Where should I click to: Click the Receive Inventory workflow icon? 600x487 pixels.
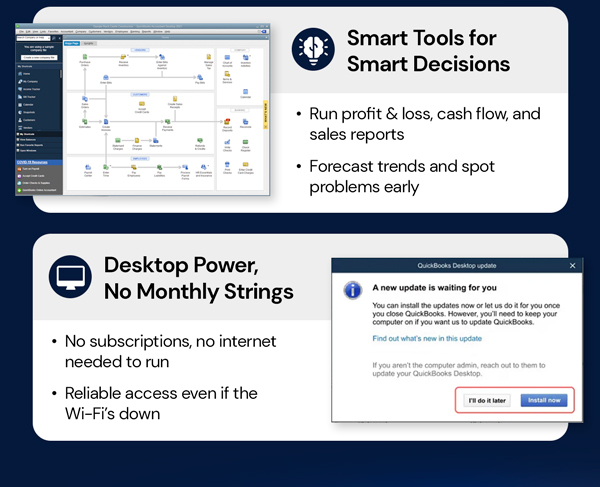[x=123, y=59]
